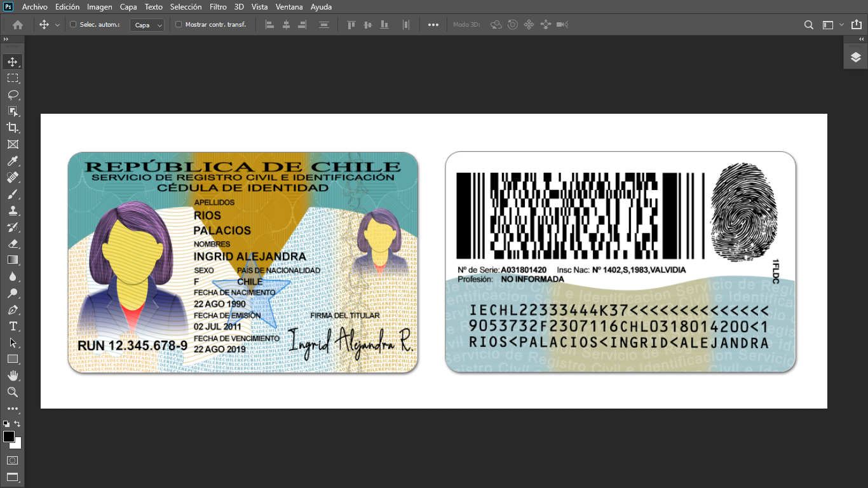Screen dimensions: 868x488
Task: Open the Imagen menu
Action: (x=100, y=7)
